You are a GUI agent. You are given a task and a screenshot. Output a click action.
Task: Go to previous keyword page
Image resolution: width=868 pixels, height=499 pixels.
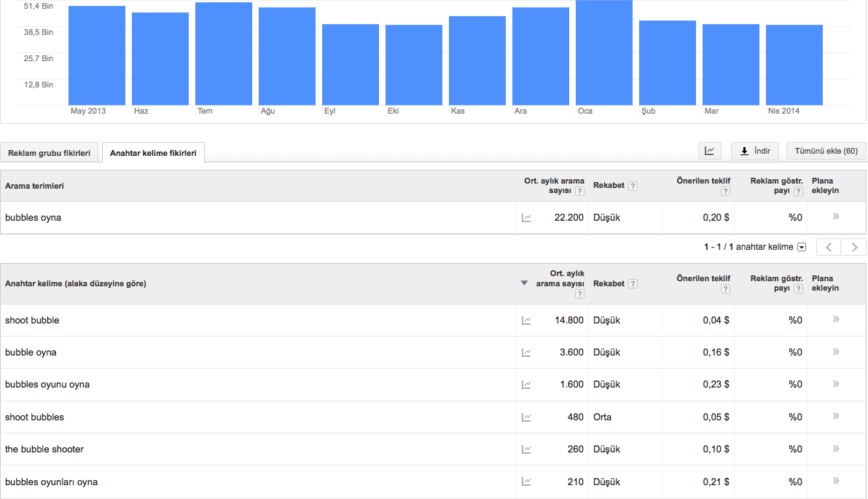(829, 247)
